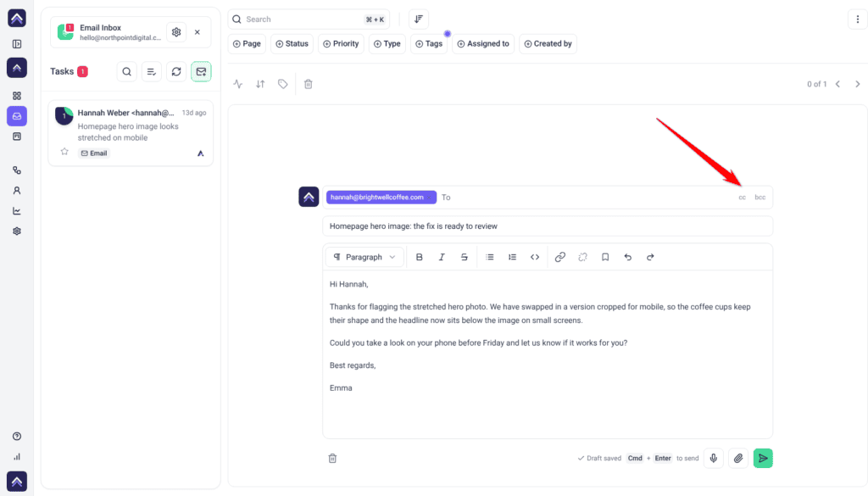Insert numbered list
This screenshot has height=496, width=868.
[x=512, y=257]
